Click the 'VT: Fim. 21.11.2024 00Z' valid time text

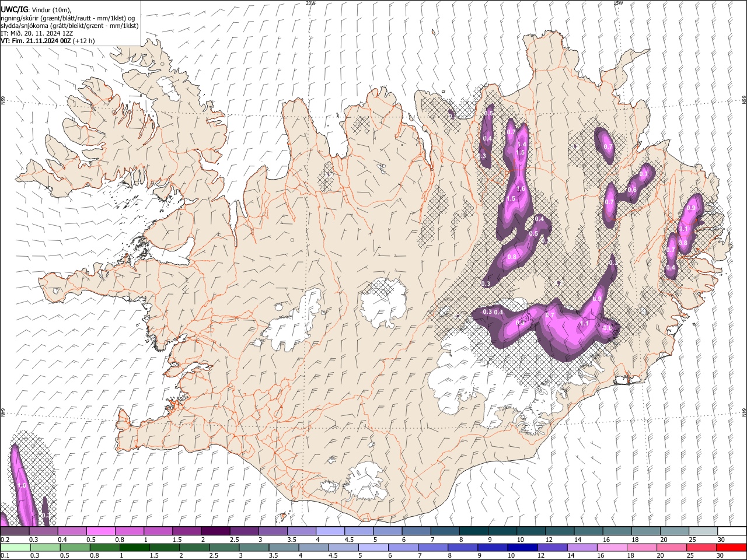[x=36, y=41]
